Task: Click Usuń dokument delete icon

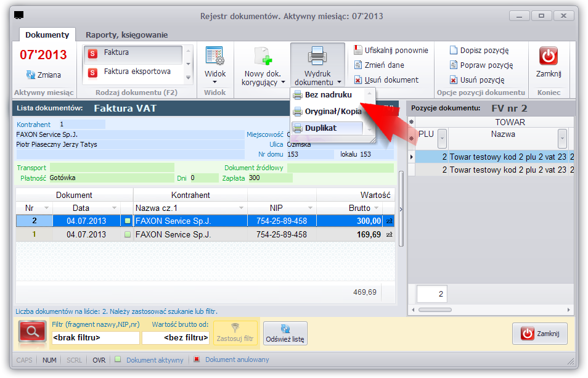Action: pos(358,80)
